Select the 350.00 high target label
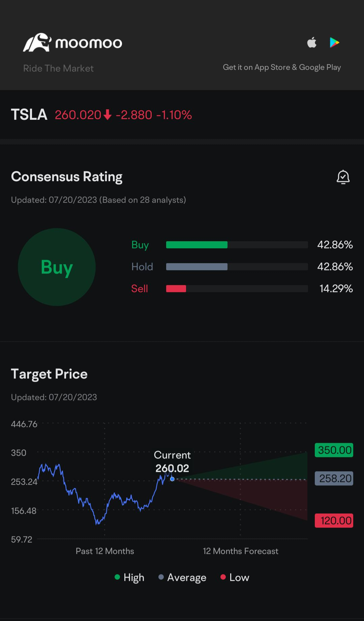This screenshot has height=621, width=364. point(334,450)
